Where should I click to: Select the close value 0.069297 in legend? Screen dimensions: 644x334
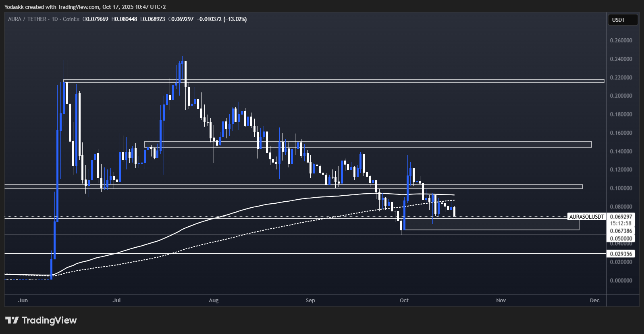(183, 19)
